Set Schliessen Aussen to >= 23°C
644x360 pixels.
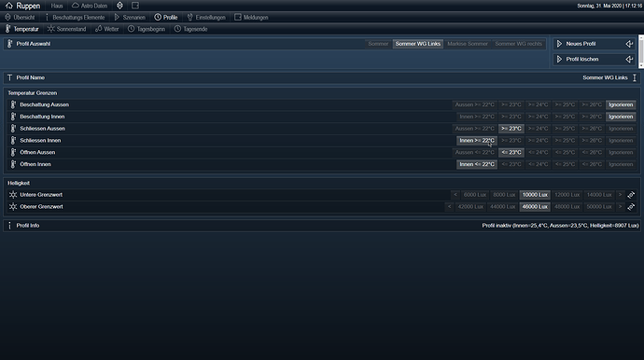(511, 129)
